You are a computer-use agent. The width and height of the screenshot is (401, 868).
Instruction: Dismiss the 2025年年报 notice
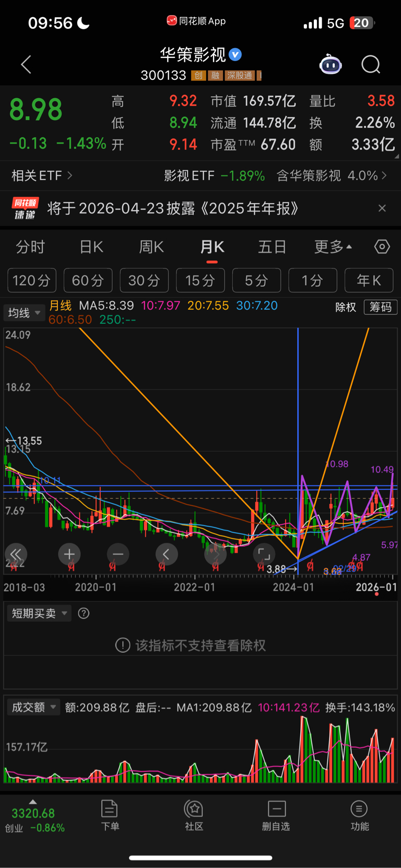coord(382,208)
